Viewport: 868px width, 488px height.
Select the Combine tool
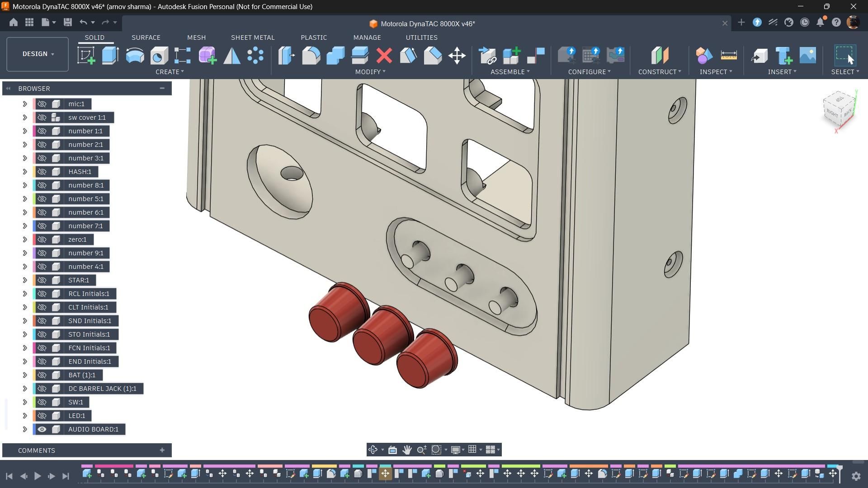click(335, 56)
